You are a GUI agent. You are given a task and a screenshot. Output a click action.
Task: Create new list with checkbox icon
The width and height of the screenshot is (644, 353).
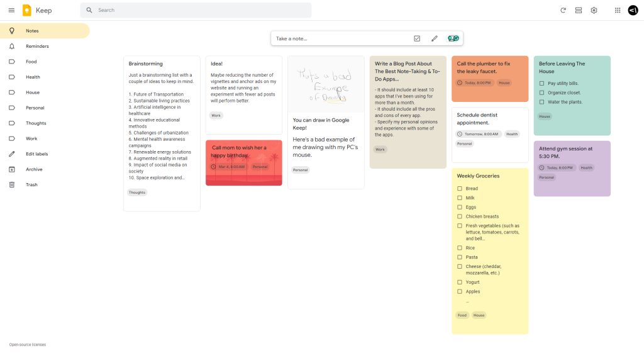pyautogui.click(x=417, y=38)
